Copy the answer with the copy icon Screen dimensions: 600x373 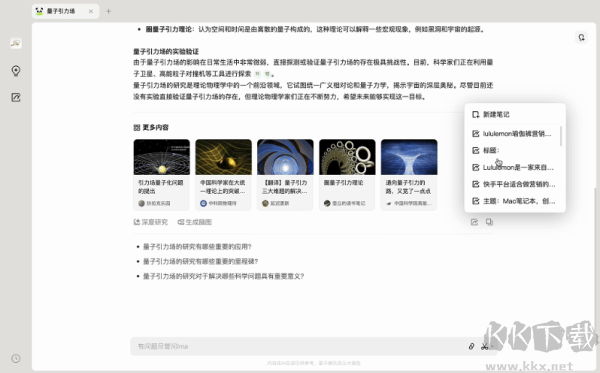(489, 222)
